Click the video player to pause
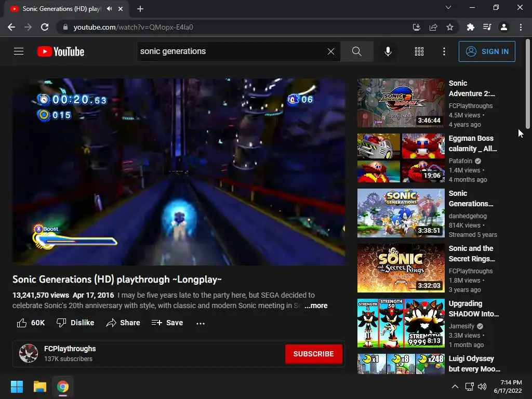532x399 pixels. click(x=179, y=171)
